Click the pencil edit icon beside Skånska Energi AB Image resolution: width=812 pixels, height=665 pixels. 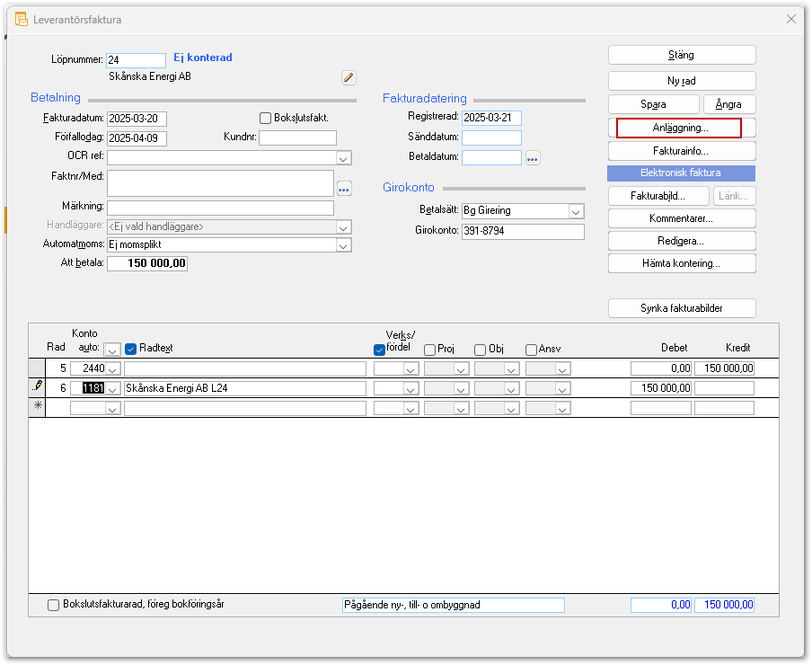349,77
